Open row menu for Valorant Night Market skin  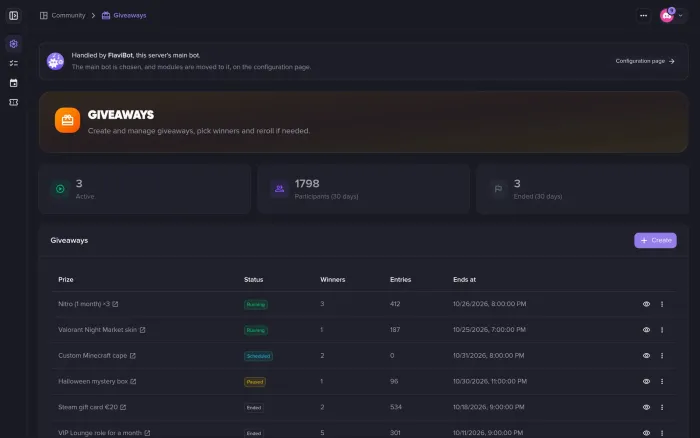point(662,330)
